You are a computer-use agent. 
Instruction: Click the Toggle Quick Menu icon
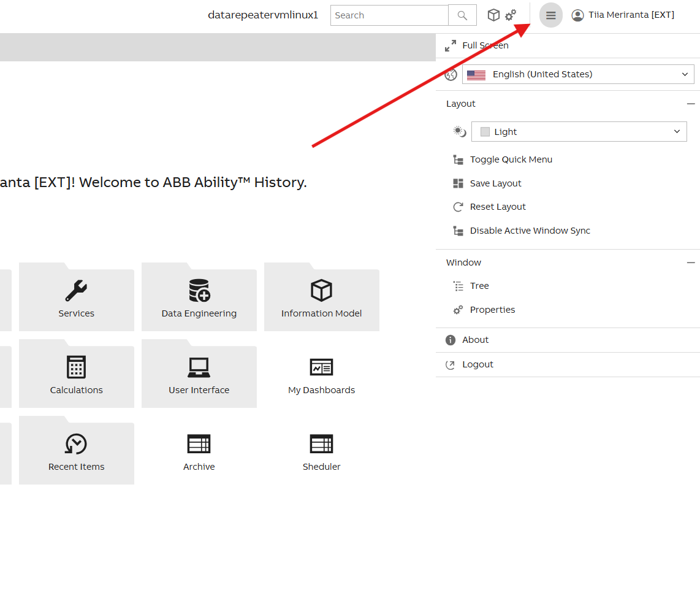click(x=458, y=160)
